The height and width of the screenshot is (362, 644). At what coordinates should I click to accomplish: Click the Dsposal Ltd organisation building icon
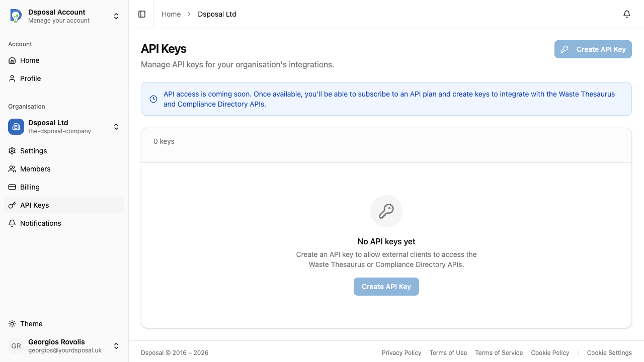(16, 127)
